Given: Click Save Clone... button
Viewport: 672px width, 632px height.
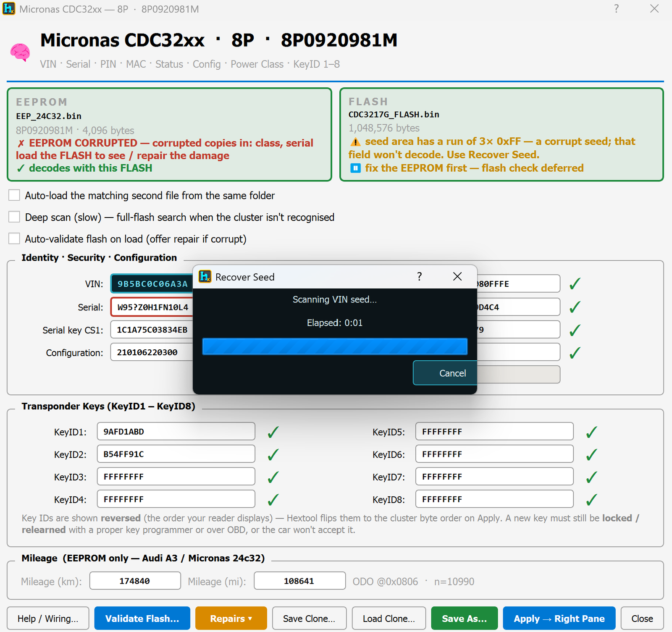Looking at the screenshot, I should [309, 618].
